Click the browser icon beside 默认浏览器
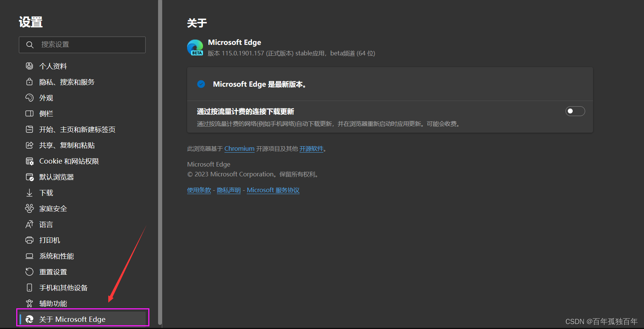Screen dimensions: 644x329 [29, 177]
